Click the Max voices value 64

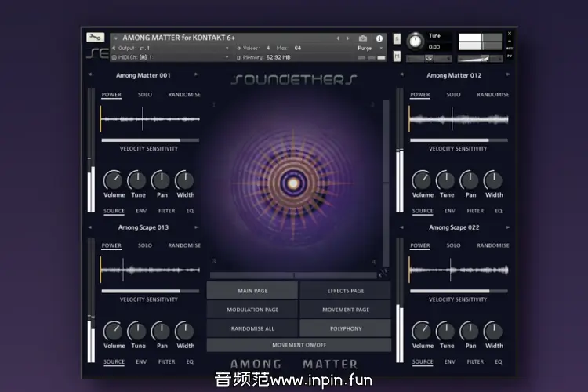click(298, 48)
